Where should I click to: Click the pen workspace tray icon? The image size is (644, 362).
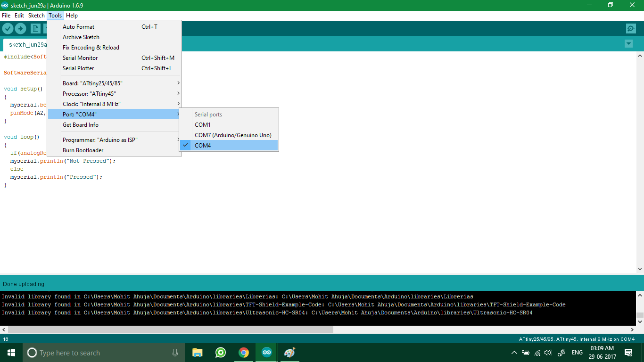[x=561, y=353]
